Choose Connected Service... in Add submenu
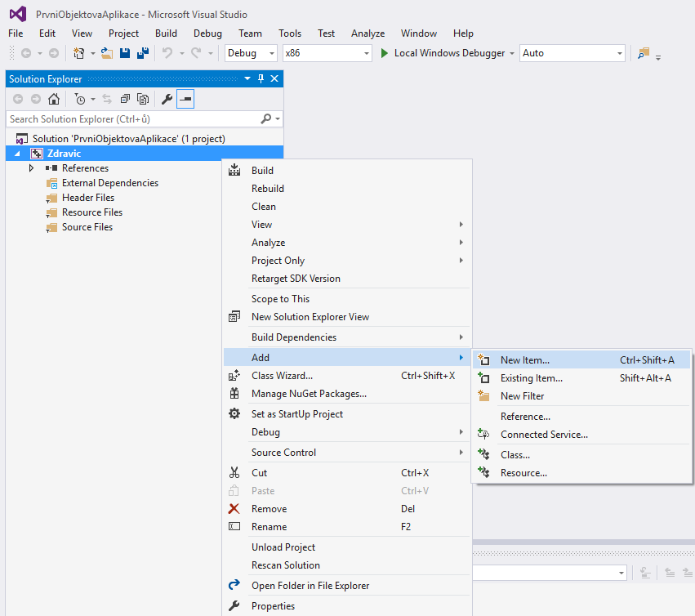 click(x=582, y=434)
